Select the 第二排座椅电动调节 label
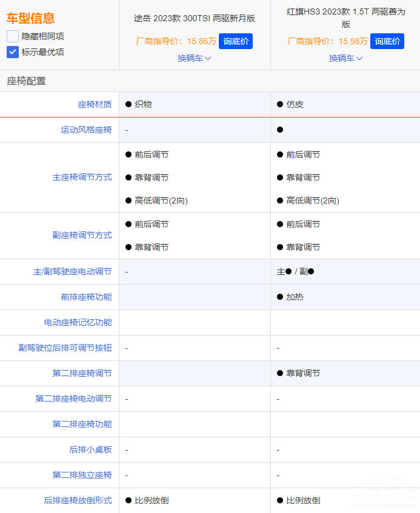 [x=73, y=399]
